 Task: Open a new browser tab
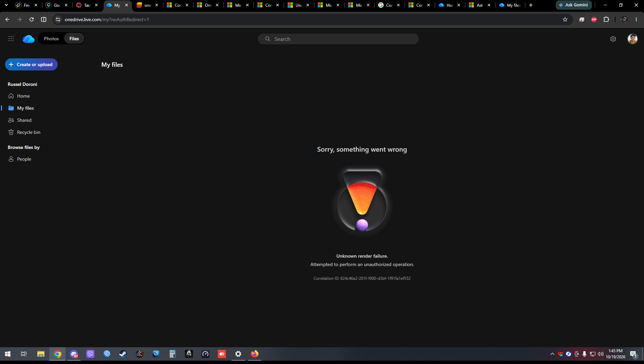click(x=531, y=5)
